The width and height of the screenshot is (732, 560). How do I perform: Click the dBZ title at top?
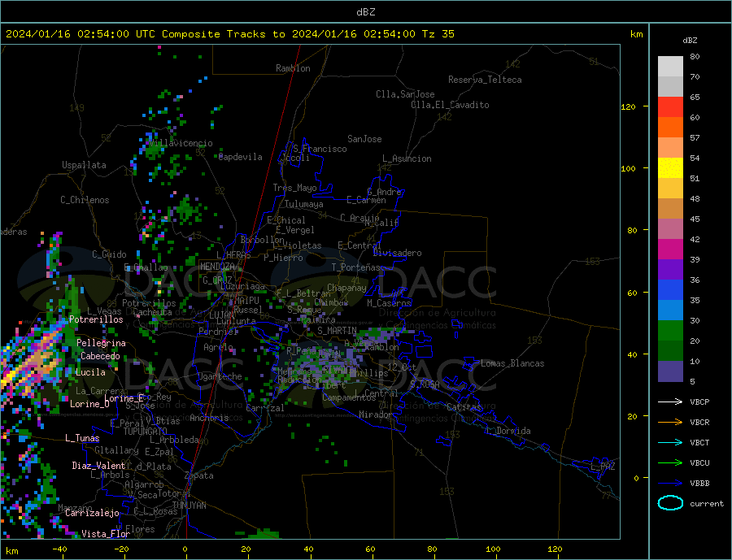(x=365, y=12)
